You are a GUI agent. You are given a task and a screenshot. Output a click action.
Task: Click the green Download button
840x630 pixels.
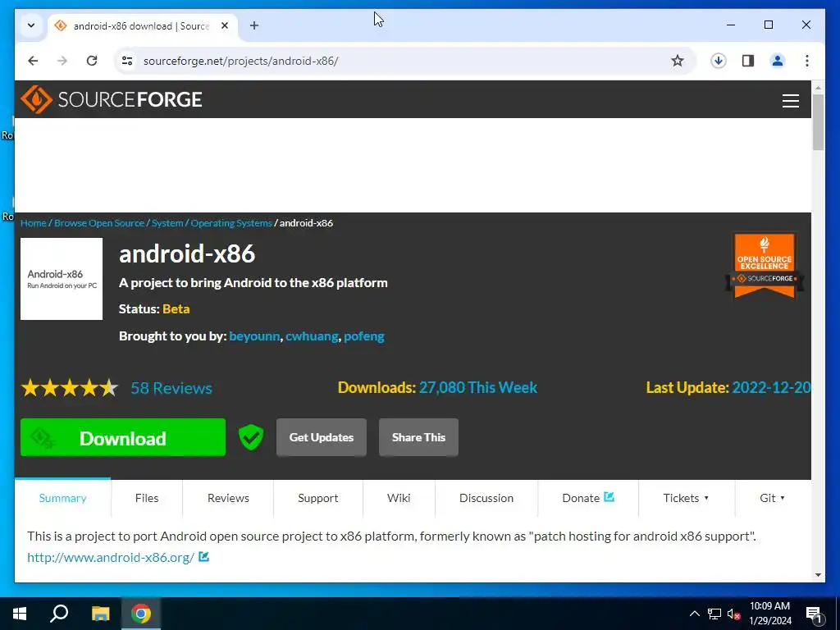tap(123, 438)
